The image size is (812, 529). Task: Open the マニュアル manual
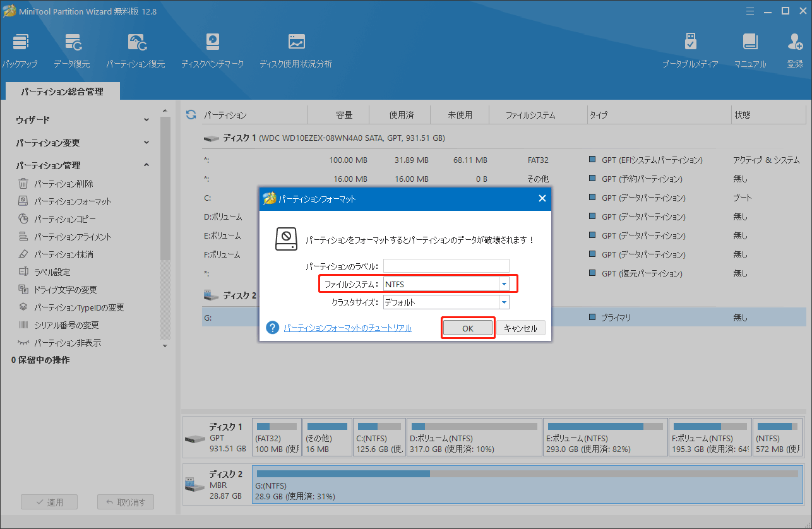pos(750,51)
